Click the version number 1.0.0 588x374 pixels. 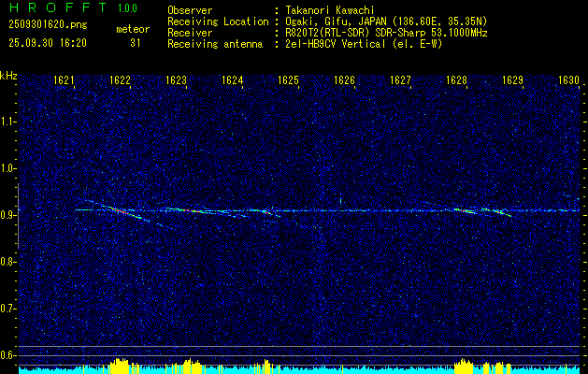point(127,7)
